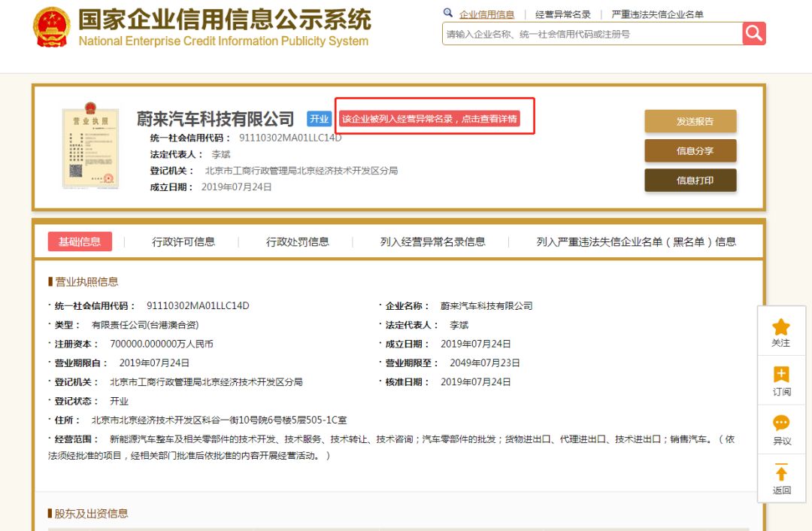
Task: Click the 企业名称 value in license info
Action: coord(486,306)
